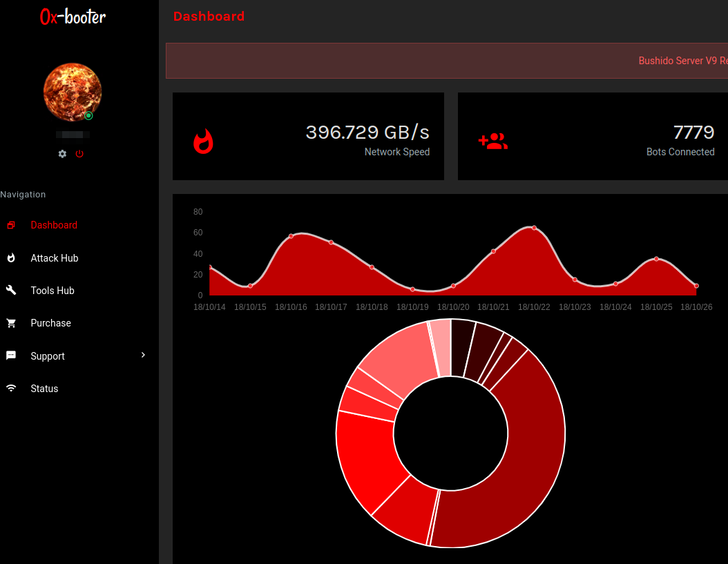The image size is (728, 564).
Task: Click the chart data point at 18/10/19
Action: pyautogui.click(x=413, y=289)
